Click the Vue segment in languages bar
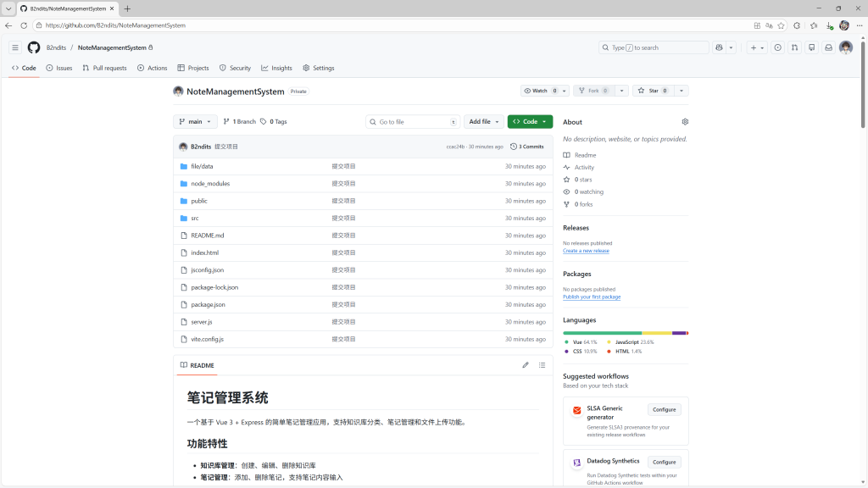 602,333
